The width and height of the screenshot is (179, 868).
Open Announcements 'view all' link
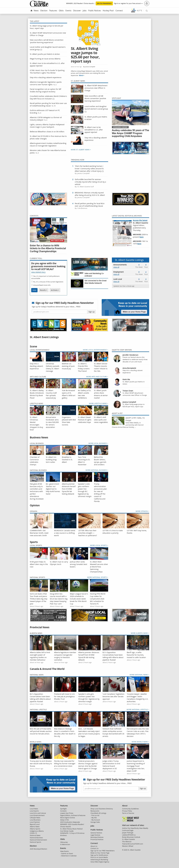[x=116, y=267]
